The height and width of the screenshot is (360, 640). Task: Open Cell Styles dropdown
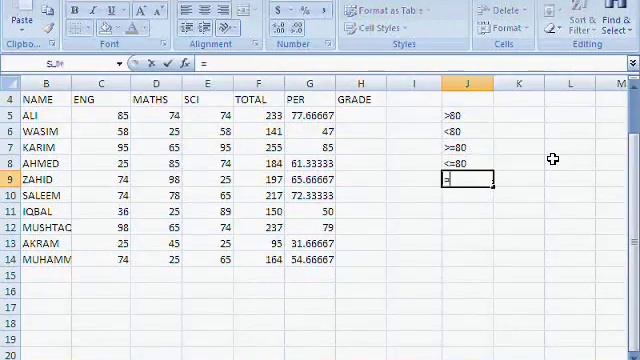[x=376, y=28]
